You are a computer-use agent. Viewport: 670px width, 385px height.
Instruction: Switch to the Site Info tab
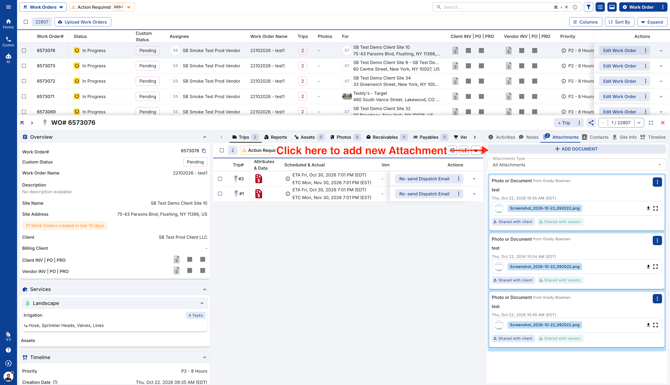pos(624,137)
